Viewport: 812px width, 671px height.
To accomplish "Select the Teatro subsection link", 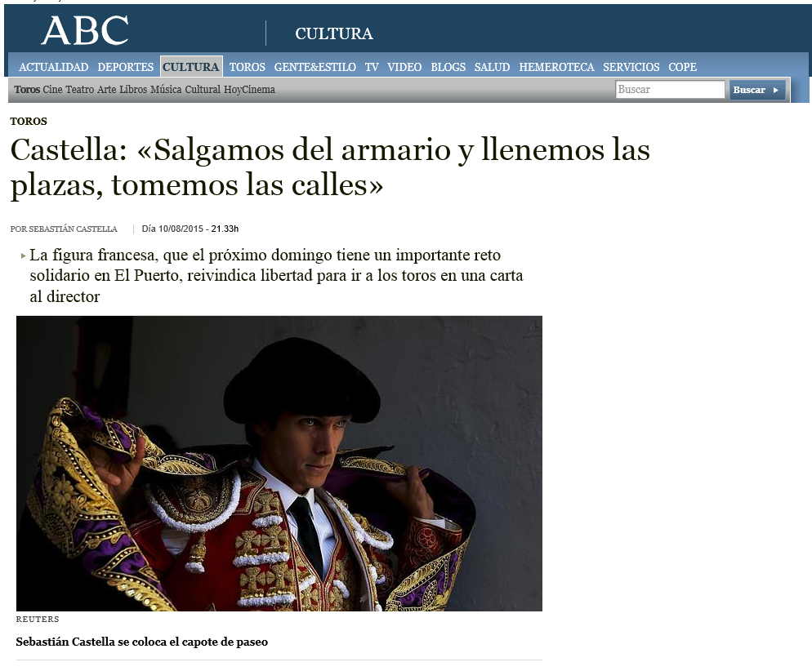I will 80,90.
